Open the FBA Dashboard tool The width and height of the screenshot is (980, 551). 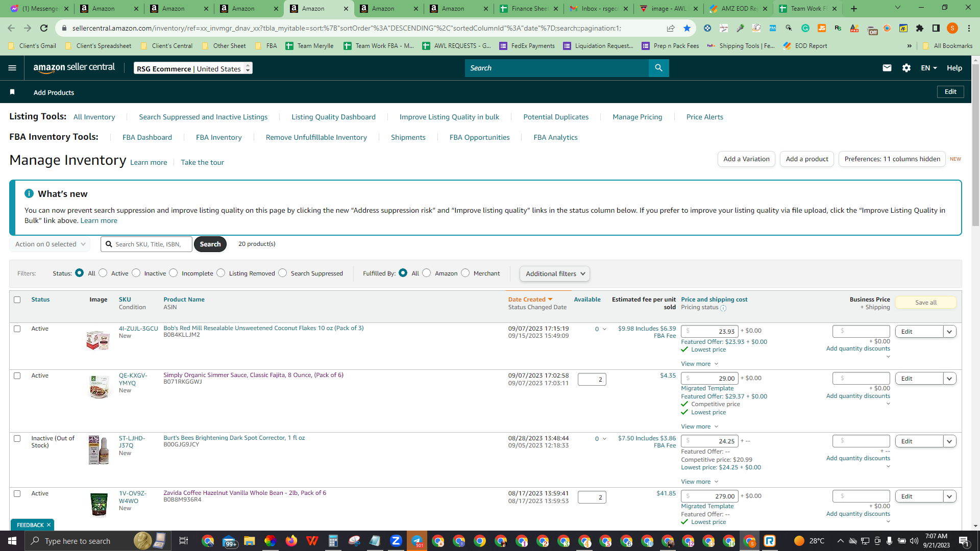tap(147, 137)
